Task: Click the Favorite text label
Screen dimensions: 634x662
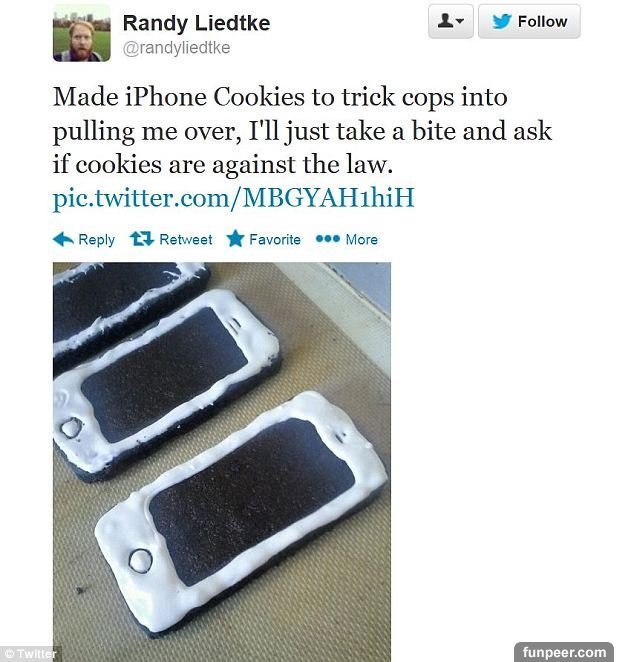Action: click(275, 239)
